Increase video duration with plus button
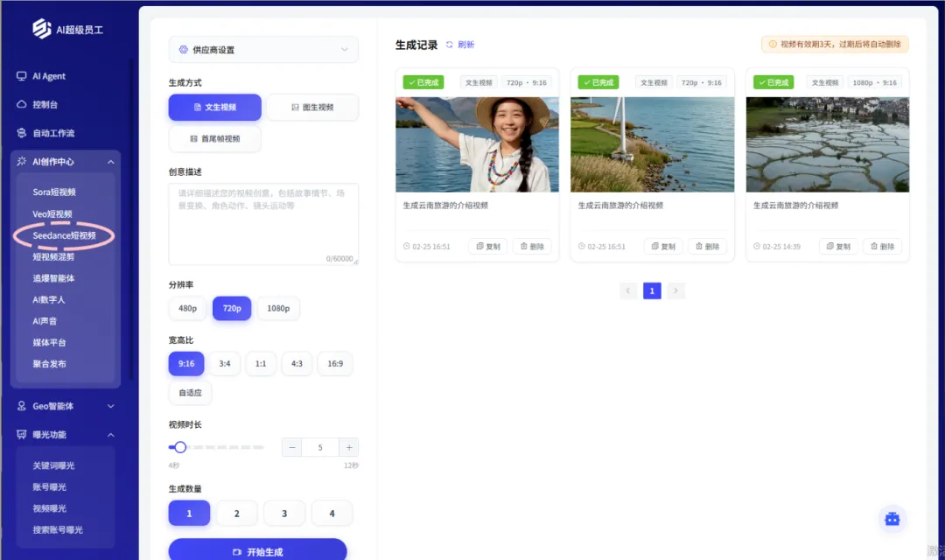This screenshot has width=945, height=560. pyautogui.click(x=349, y=447)
